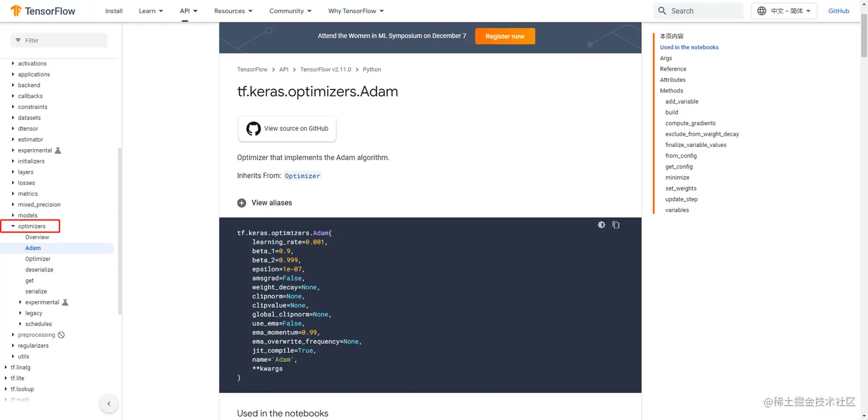Click the sidebar scrollbar thumb
This screenshot has height=420, width=868.
tap(119, 231)
